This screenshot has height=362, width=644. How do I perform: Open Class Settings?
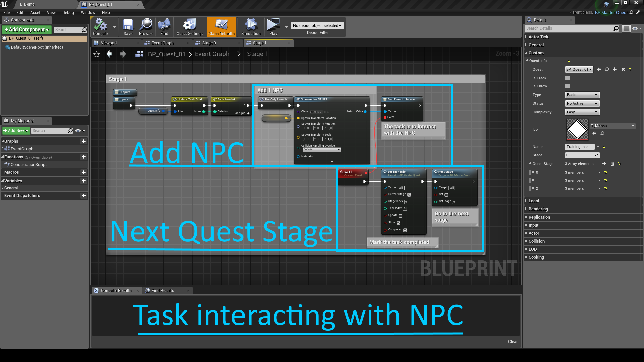click(x=190, y=26)
